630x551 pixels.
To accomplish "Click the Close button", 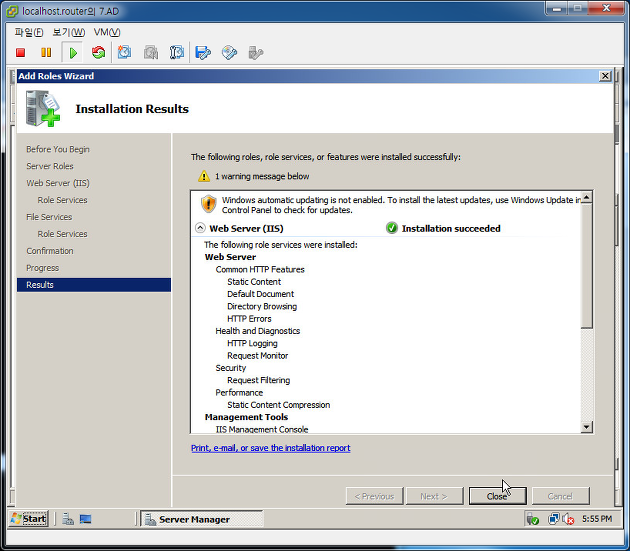I will click(x=497, y=496).
